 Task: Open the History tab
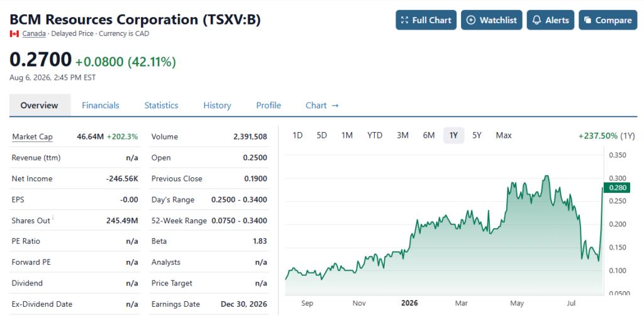(217, 106)
